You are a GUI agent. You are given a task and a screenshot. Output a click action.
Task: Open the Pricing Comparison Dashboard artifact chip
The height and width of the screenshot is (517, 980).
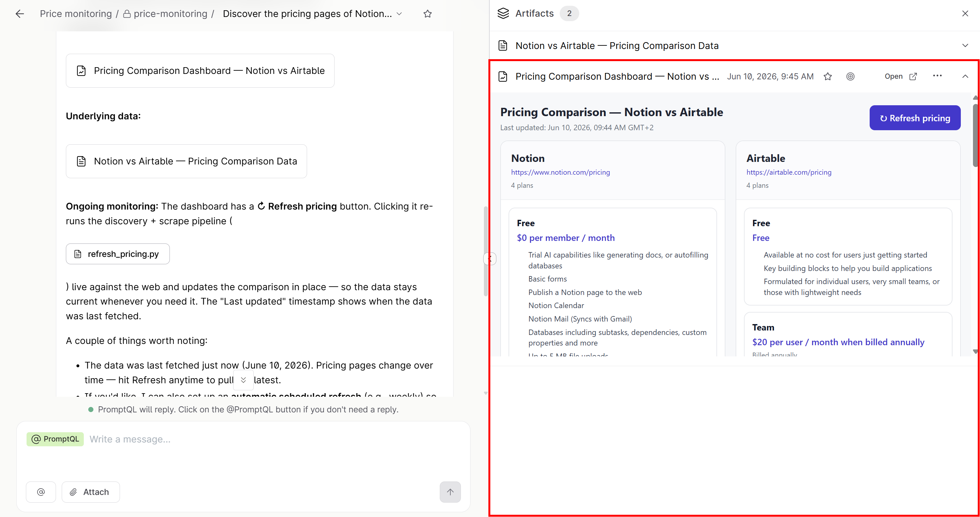pyautogui.click(x=200, y=71)
